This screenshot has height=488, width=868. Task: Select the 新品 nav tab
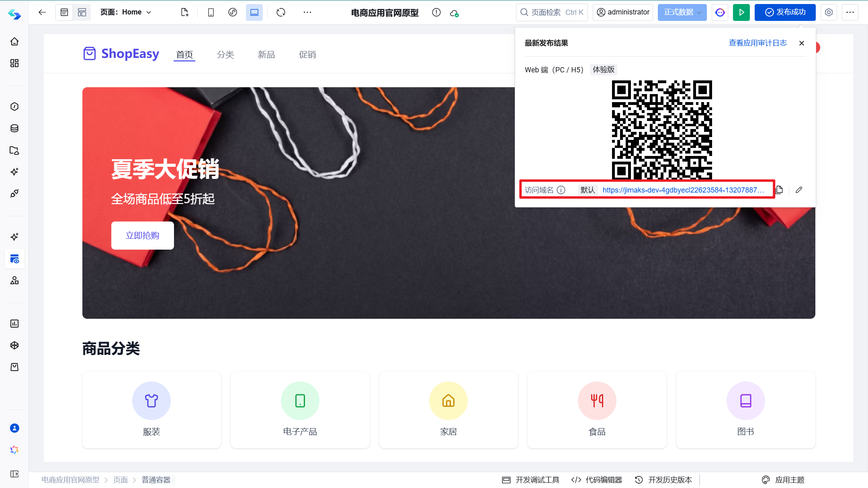[x=266, y=55]
